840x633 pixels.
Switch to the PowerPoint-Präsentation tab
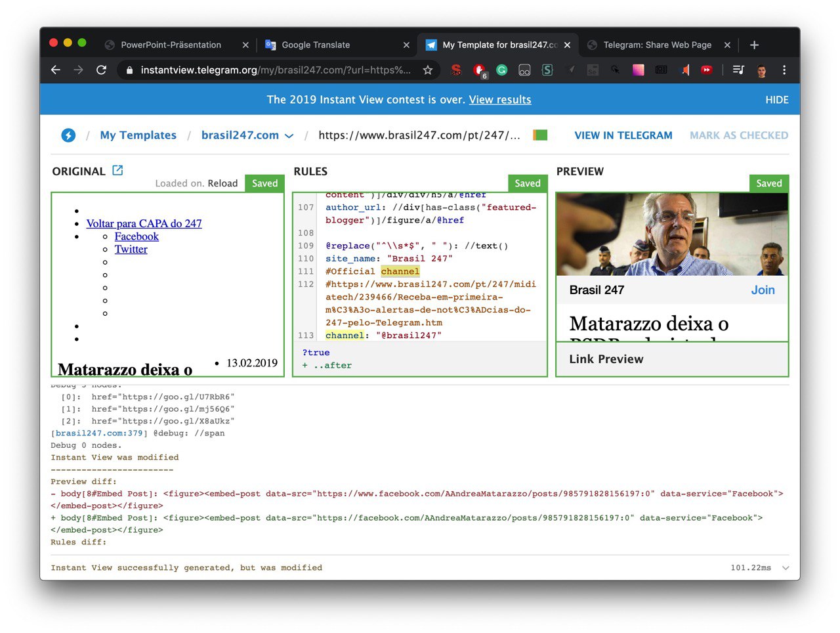171,45
